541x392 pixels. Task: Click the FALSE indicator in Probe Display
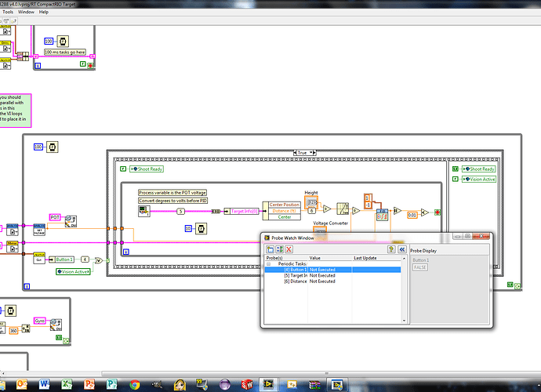[x=420, y=267]
